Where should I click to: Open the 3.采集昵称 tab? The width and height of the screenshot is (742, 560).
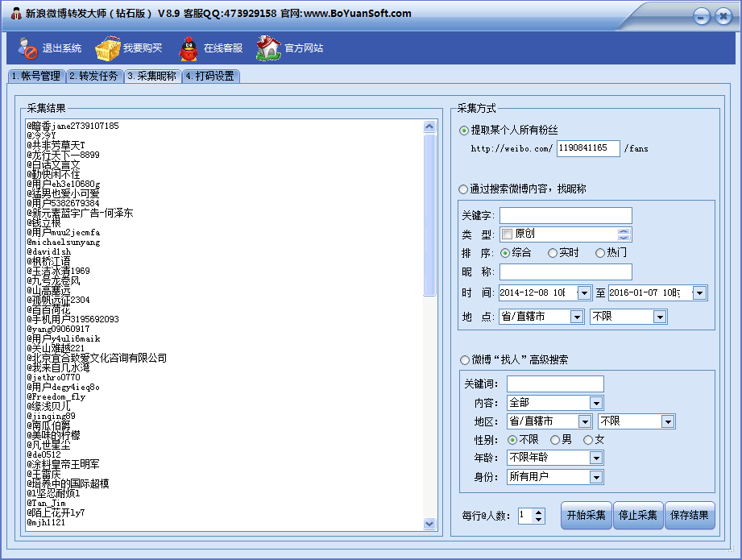click(x=152, y=77)
